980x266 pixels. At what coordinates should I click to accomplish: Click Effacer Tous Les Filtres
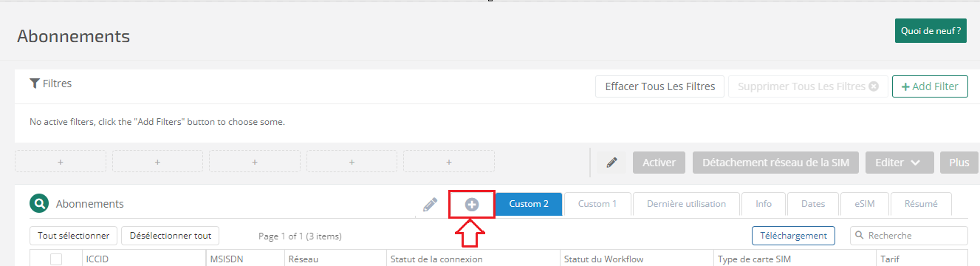[x=660, y=86]
